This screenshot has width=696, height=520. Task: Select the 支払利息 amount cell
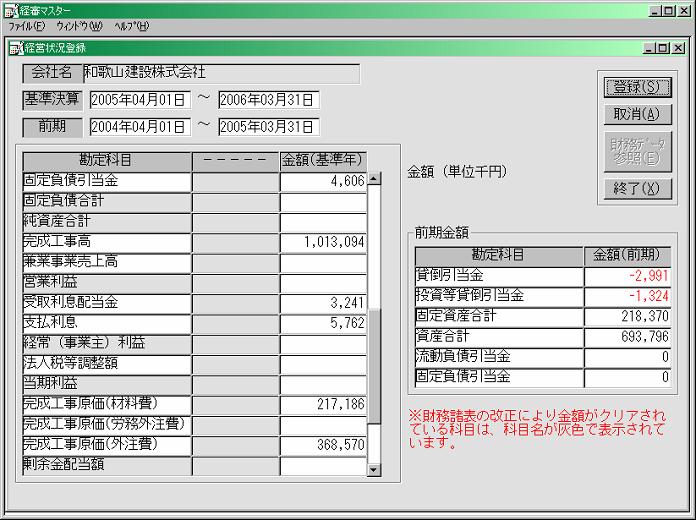[x=323, y=323]
